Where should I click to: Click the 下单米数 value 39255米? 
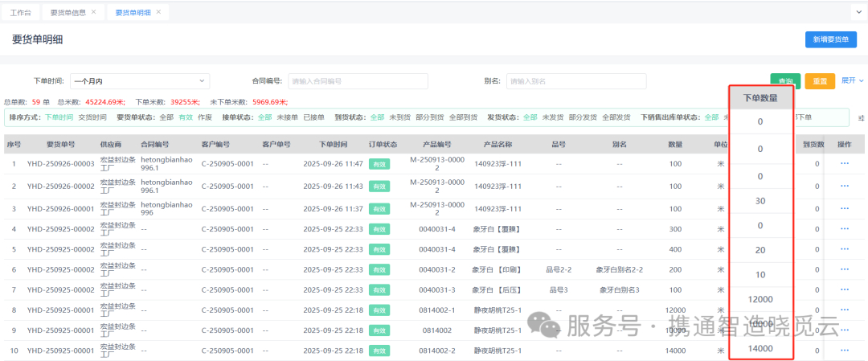pyautogui.click(x=185, y=102)
